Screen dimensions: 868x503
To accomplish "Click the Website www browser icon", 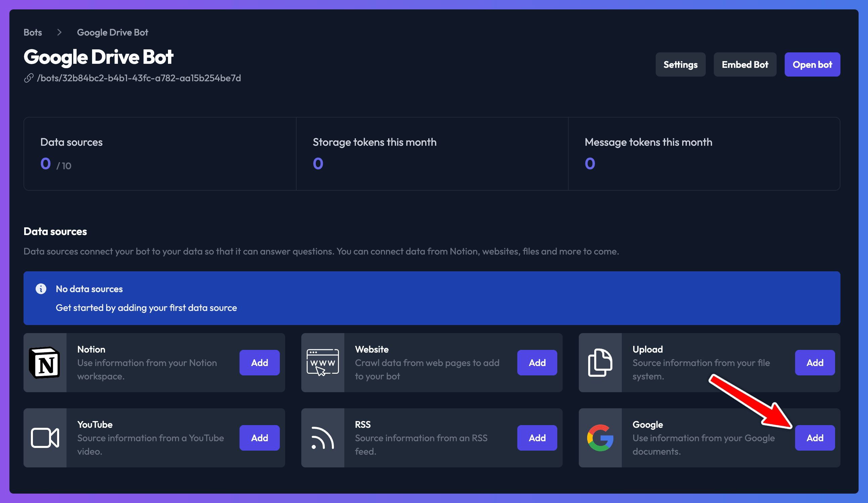I will (322, 363).
